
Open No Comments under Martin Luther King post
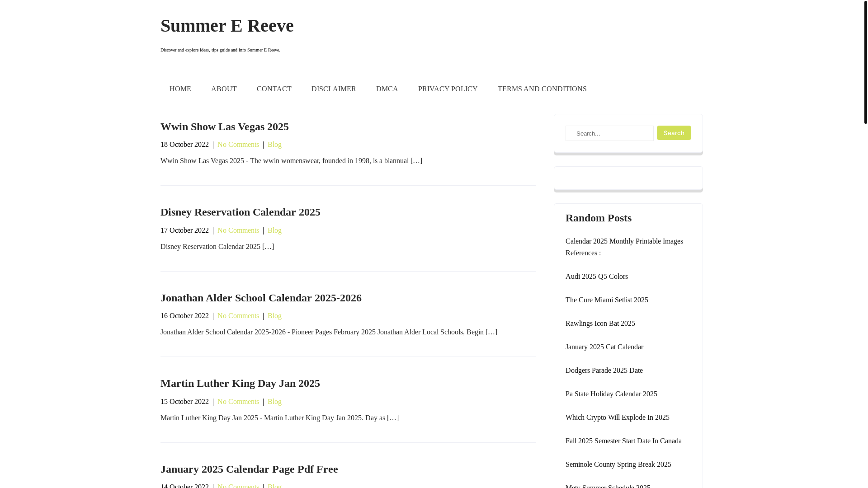tap(238, 402)
